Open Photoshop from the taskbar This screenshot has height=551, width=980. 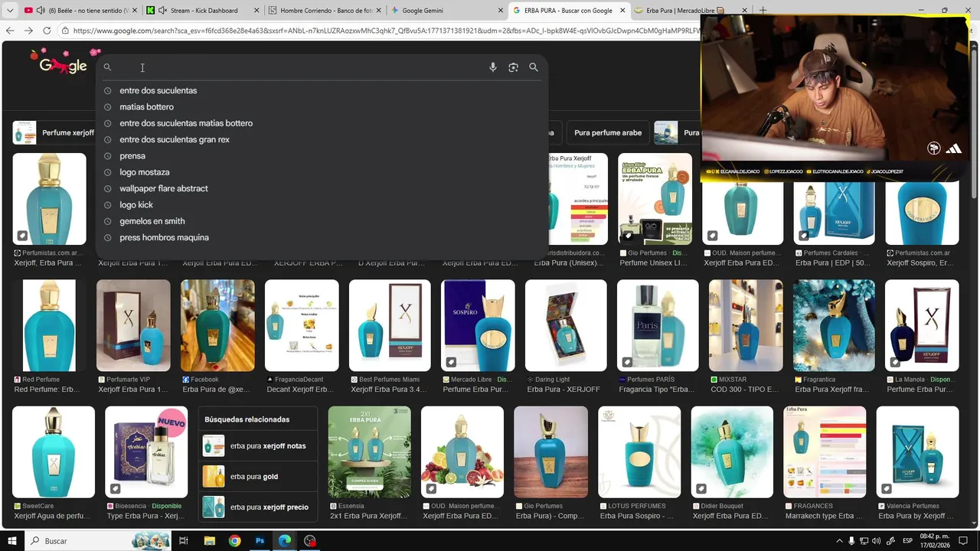click(260, 540)
